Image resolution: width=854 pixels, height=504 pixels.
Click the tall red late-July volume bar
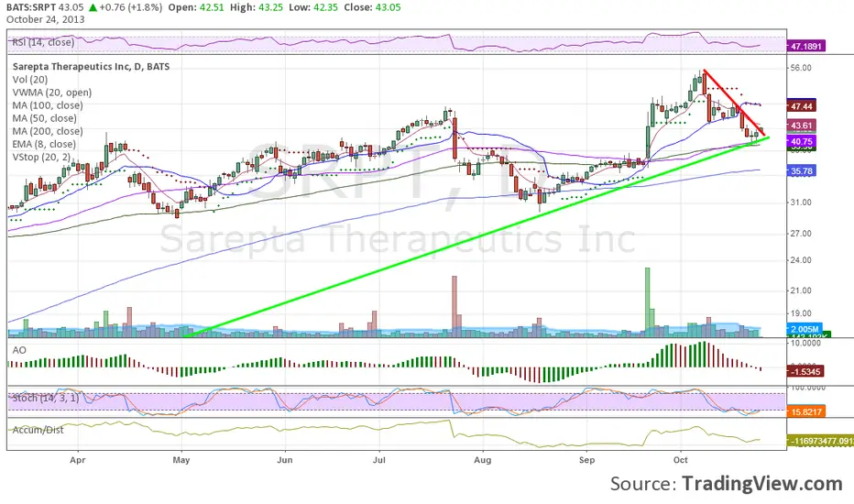tap(454, 306)
